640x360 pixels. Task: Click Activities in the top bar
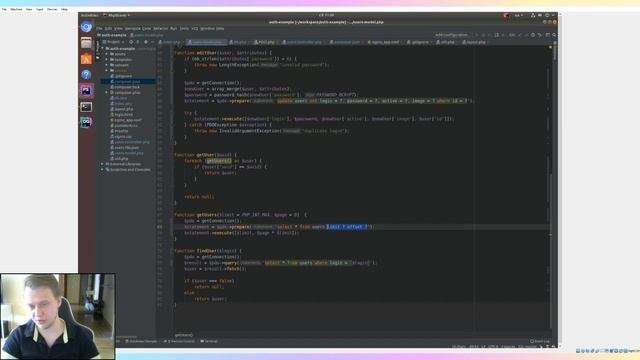point(89,16)
